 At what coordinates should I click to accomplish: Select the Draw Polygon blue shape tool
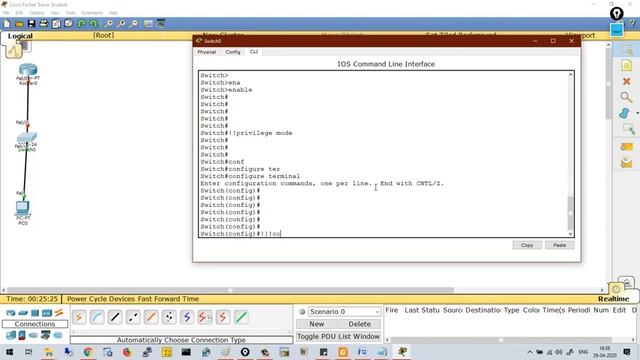click(x=624, y=113)
